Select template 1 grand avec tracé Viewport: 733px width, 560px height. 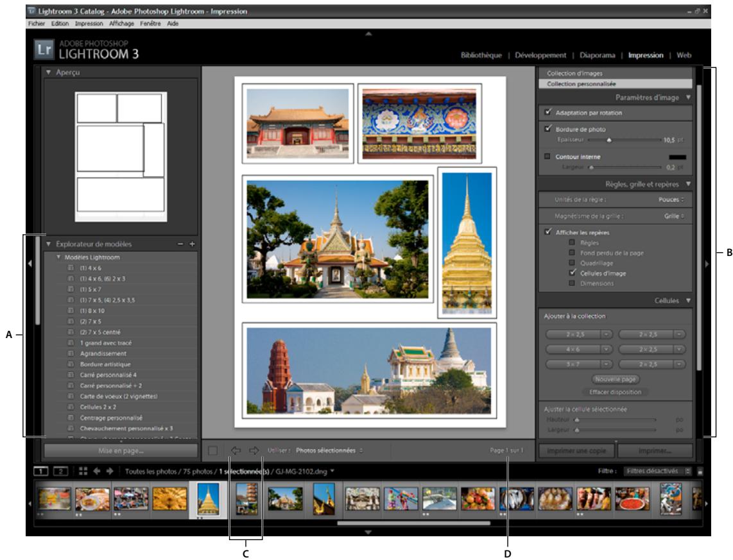pos(106,343)
